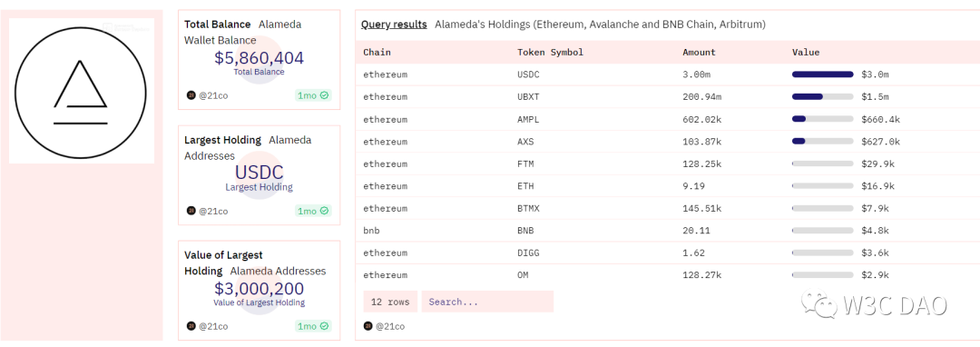Sort table by Token Symbol column header
The width and height of the screenshot is (980, 347).
pyautogui.click(x=551, y=52)
